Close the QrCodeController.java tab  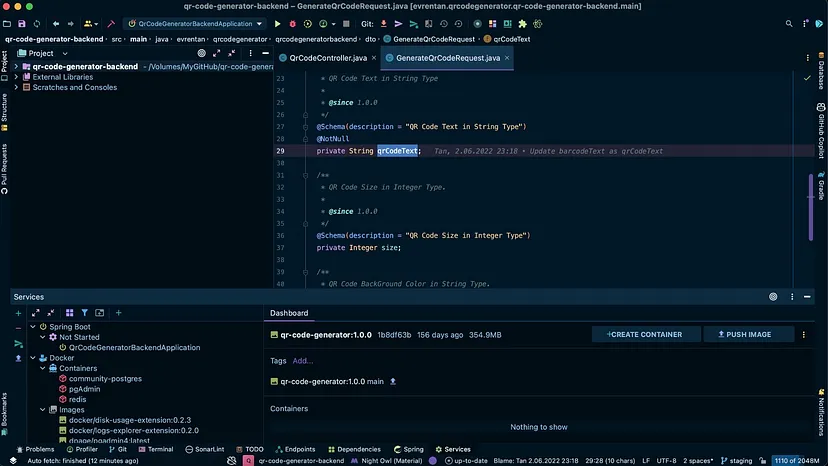point(374,58)
